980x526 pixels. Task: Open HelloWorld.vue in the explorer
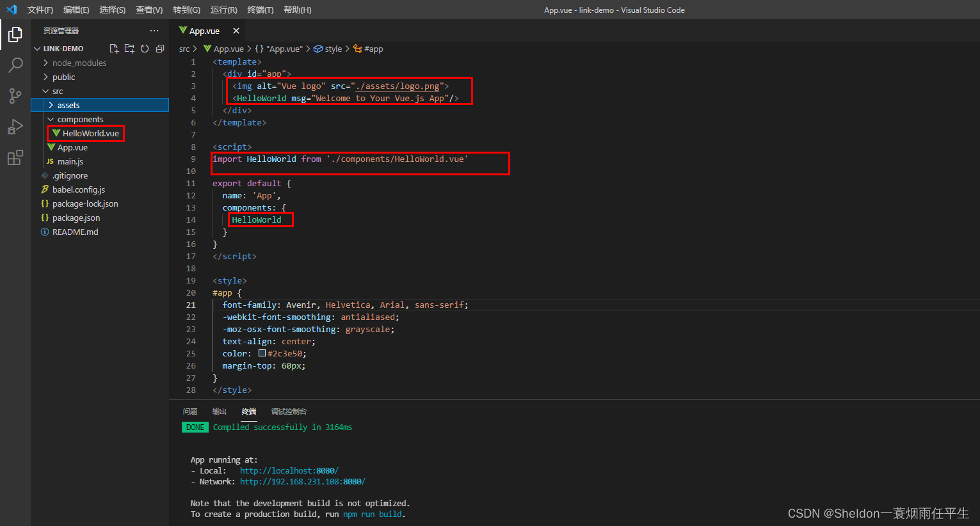pos(91,133)
